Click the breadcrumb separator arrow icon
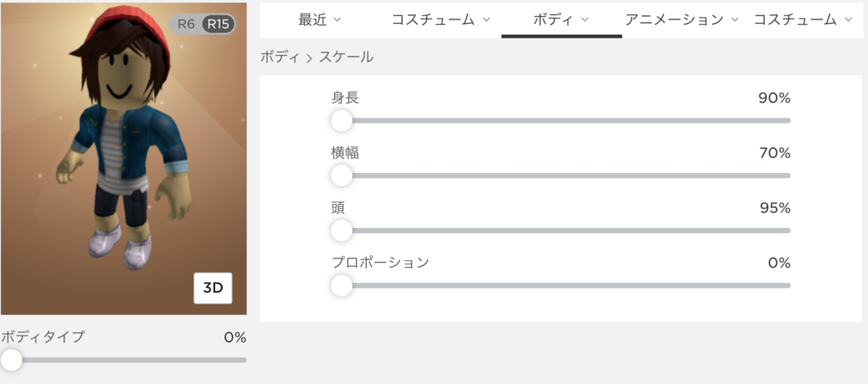 (309, 58)
